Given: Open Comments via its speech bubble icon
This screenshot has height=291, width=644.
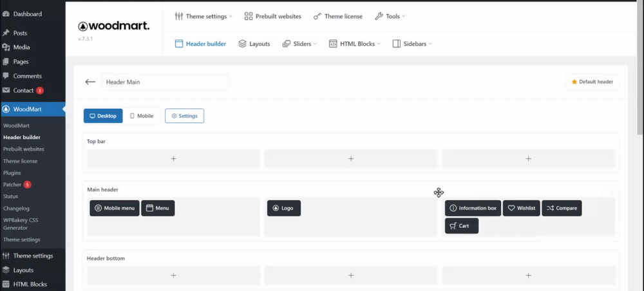Looking at the screenshot, I should tap(6, 76).
